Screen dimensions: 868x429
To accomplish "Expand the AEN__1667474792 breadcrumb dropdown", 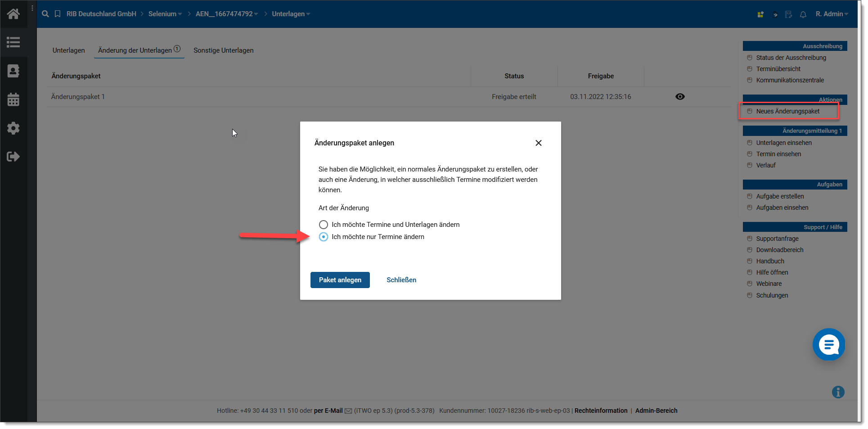I will (256, 14).
